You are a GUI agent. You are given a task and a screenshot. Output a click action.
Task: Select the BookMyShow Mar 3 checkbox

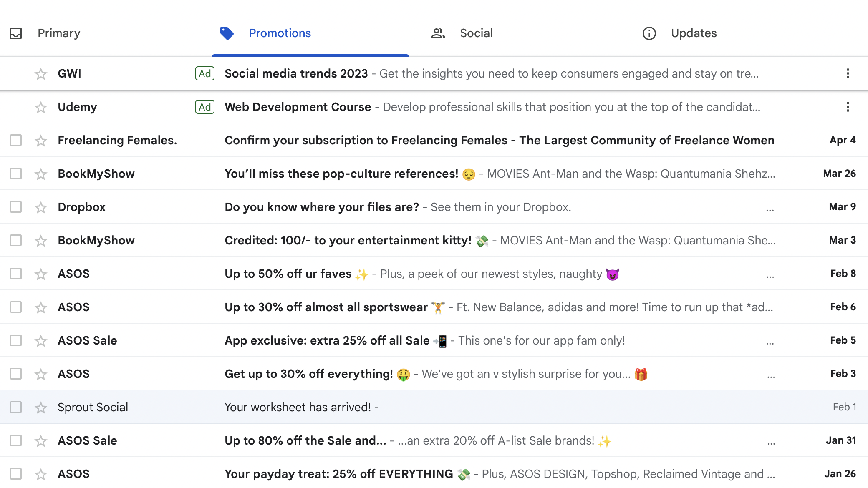[x=16, y=240]
